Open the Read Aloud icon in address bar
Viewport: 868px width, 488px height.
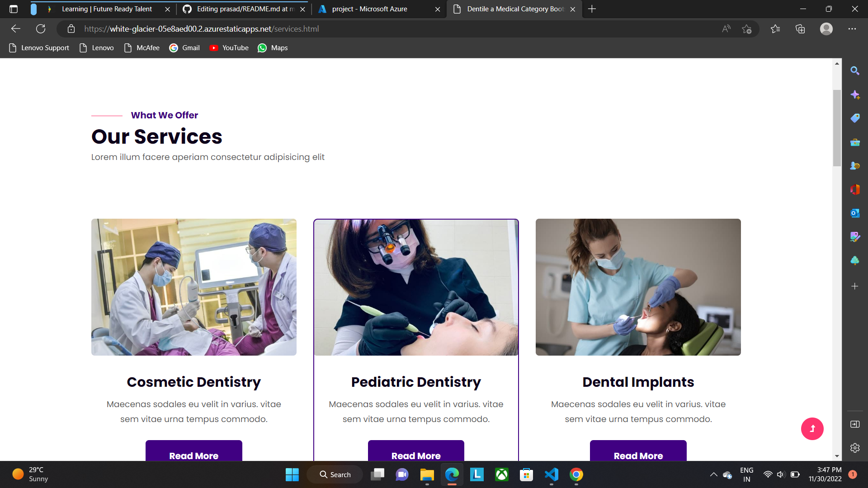click(x=726, y=29)
